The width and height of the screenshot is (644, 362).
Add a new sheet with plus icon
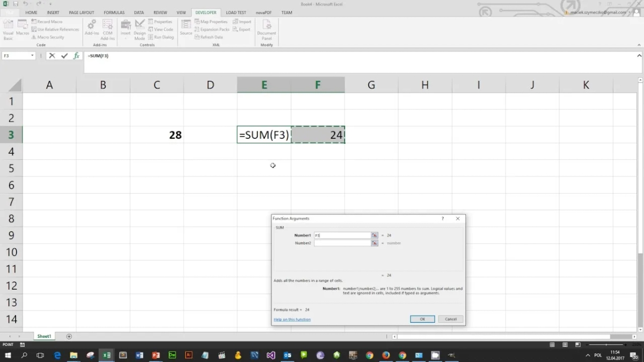click(x=69, y=336)
